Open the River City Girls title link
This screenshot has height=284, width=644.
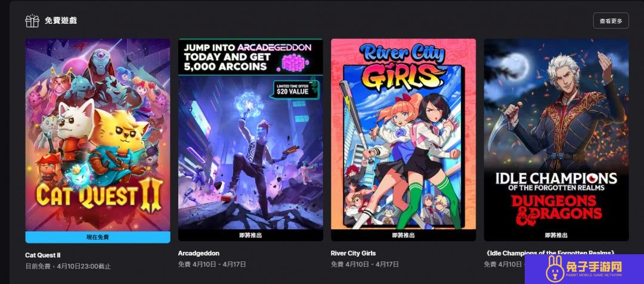coord(353,253)
